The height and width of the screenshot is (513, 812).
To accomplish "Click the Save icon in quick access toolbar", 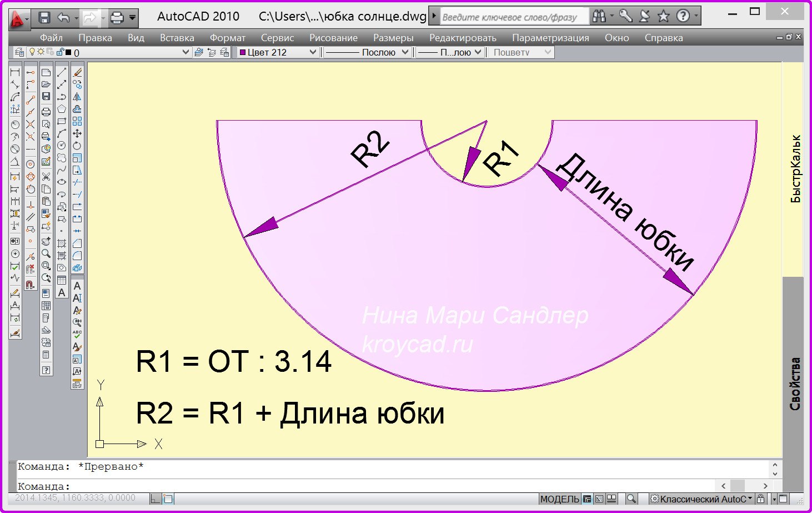I will 44,18.
